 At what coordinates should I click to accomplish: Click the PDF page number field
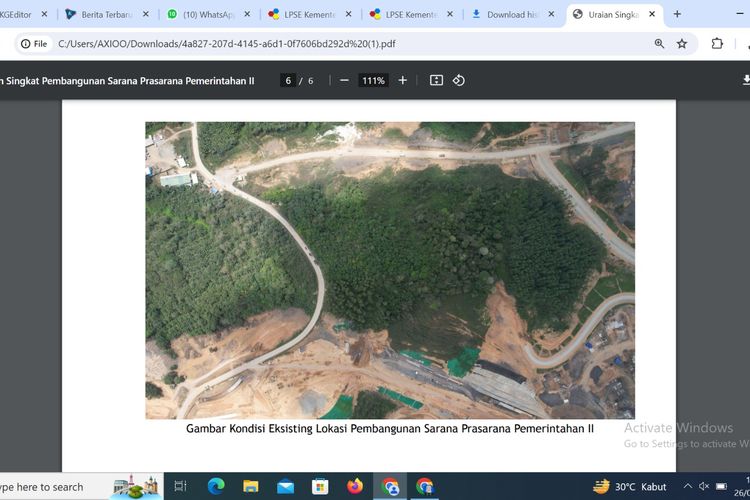click(x=288, y=80)
